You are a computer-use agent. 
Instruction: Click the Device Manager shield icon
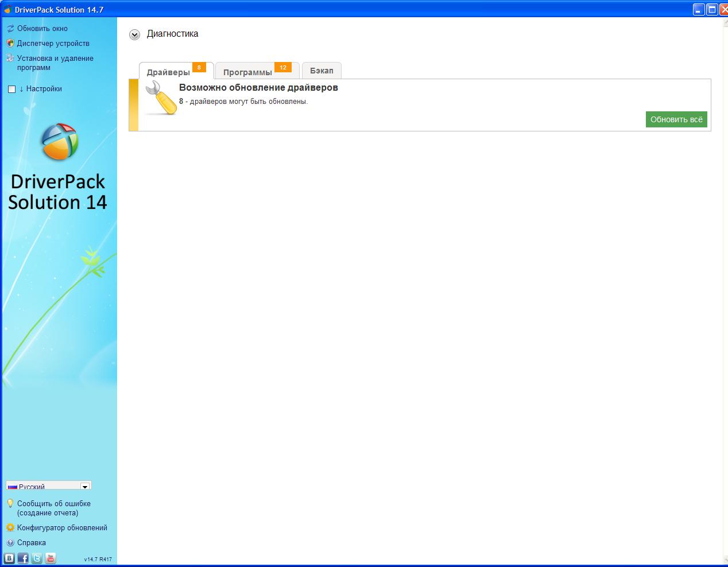(10, 43)
